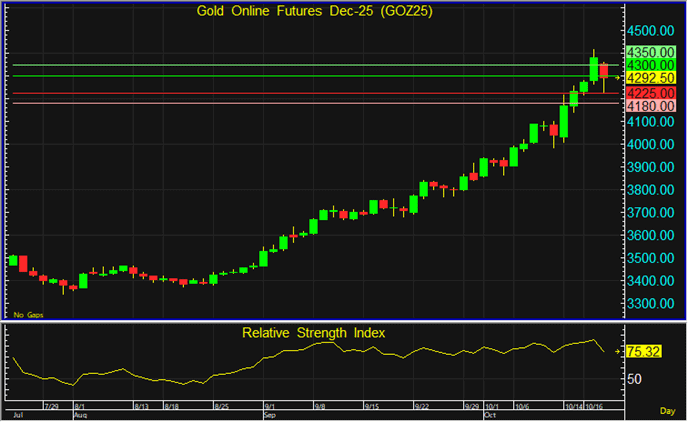This screenshot has width=688, height=422.
Task: Click the Relative Strength Index panel title
Action: [314, 332]
